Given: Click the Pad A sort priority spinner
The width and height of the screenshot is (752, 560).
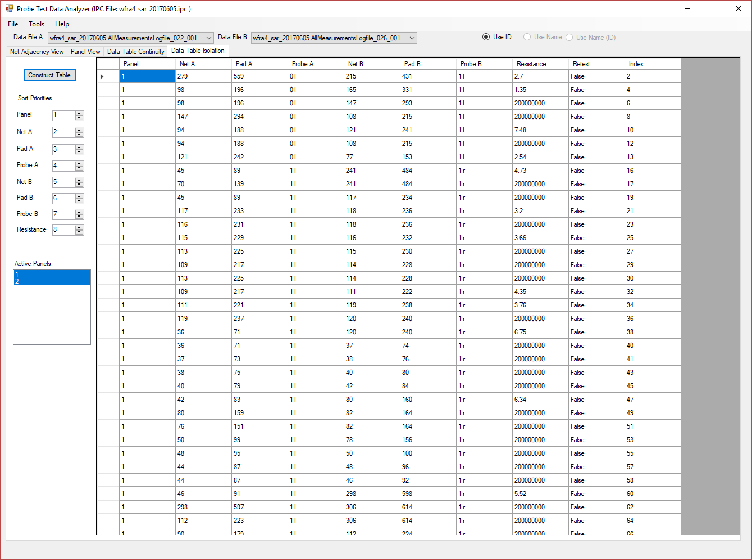Looking at the screenshot, I should (x=79, y=150).
